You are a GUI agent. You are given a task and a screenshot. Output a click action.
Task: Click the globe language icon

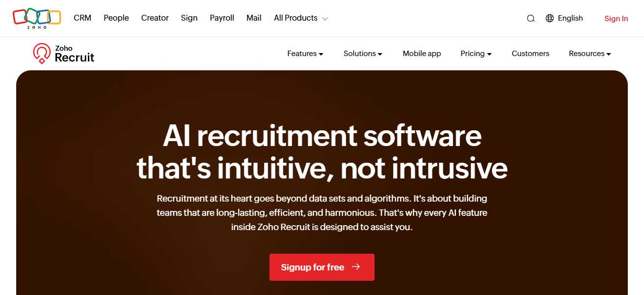(550, 18)
